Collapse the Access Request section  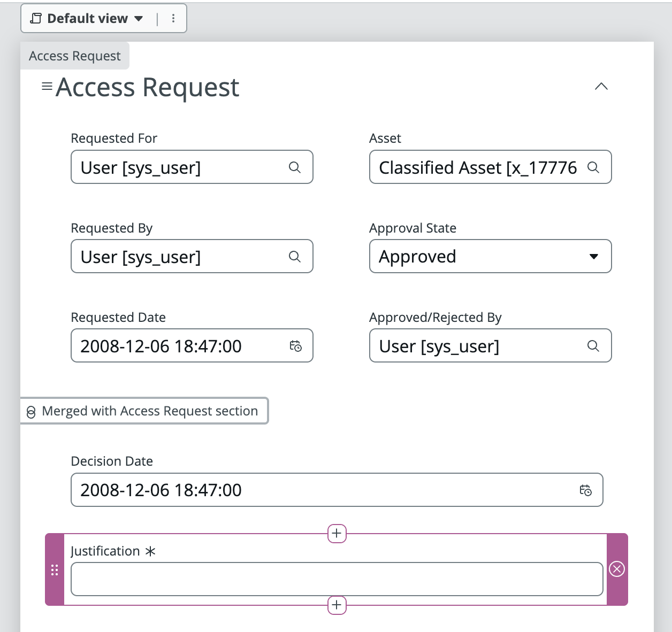pos(601,86)
